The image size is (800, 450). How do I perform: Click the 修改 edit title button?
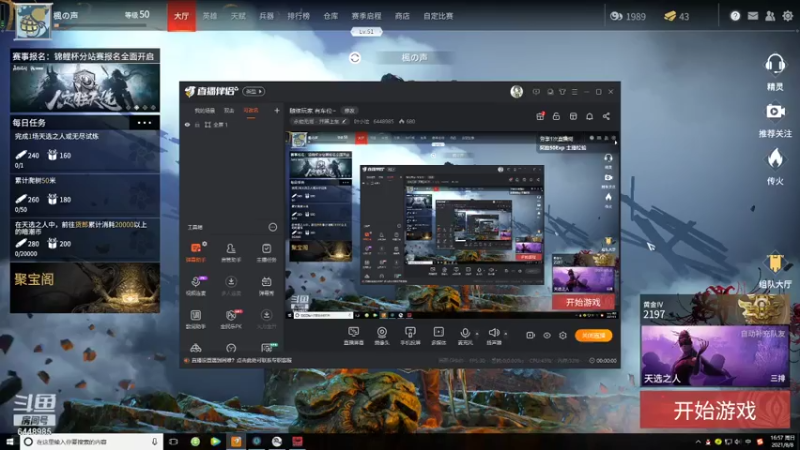coord(349,111)
